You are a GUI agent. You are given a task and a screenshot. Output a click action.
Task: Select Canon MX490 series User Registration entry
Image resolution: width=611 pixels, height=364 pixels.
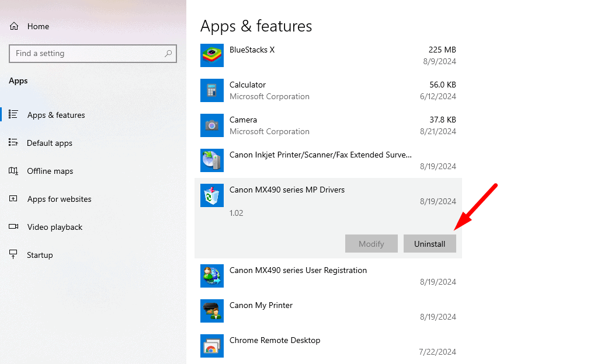pos(298,271)
